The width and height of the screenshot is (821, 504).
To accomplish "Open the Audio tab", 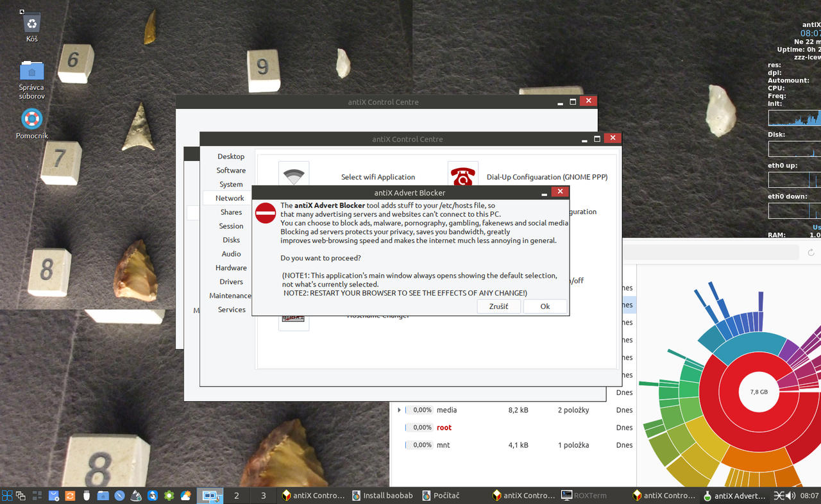I will pyautogui.click(x=231, y=254).
